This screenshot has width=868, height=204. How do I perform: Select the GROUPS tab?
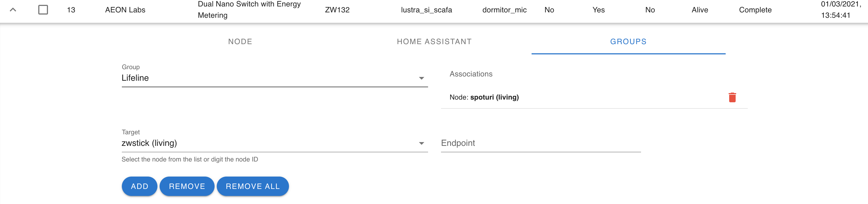[x=628, y=41]
